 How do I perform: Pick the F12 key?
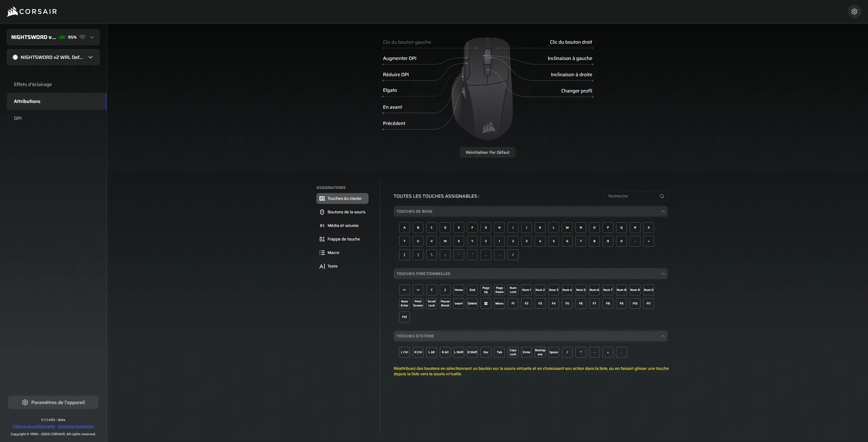click(x=405, y=317)
